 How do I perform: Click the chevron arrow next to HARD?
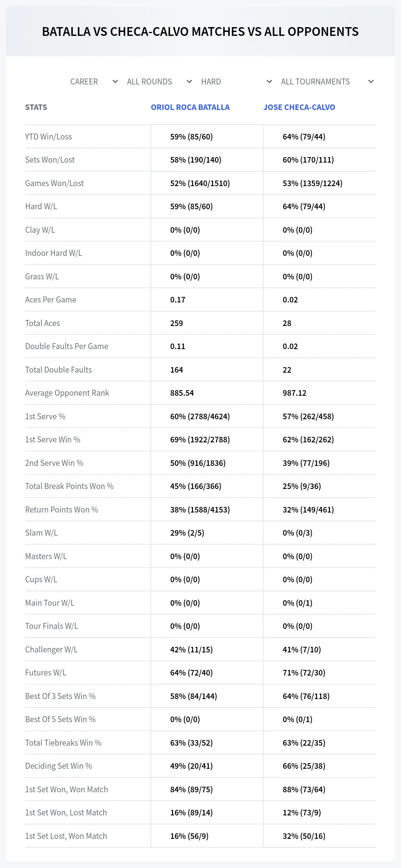(269, 82)
